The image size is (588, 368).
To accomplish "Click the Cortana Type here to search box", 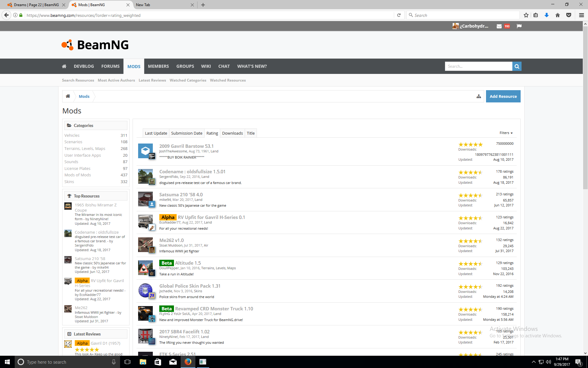I will point(67,362).
